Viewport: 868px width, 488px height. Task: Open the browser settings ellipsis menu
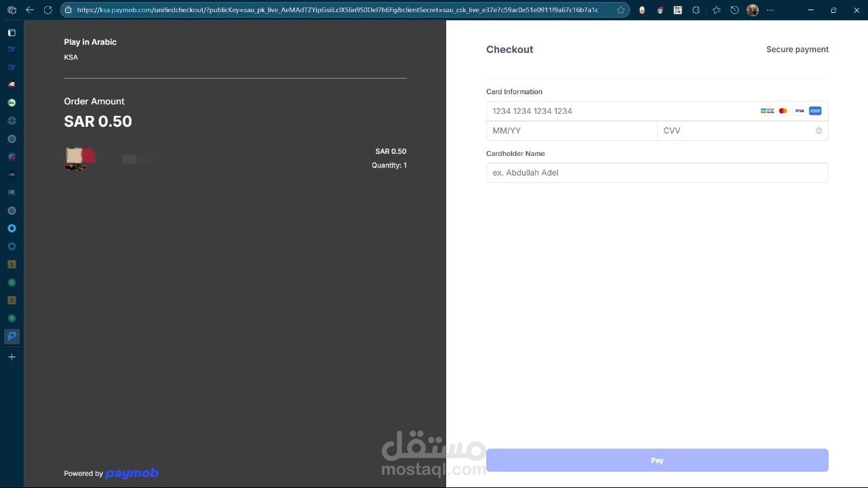click(770, 10)
